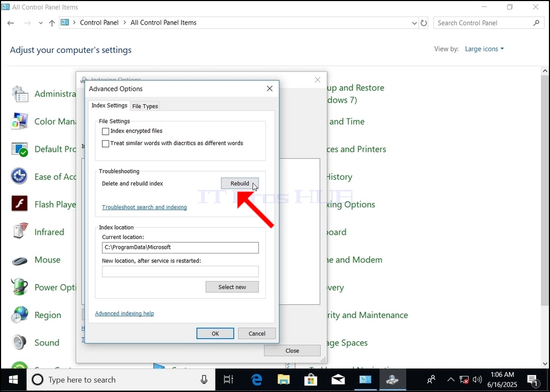
Task: Click the Forward navigation arrow
Action: pos(27,23)
